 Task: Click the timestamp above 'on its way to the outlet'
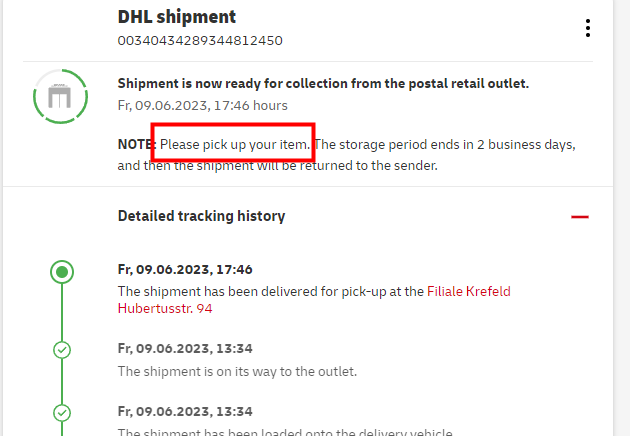pos(184,348)
